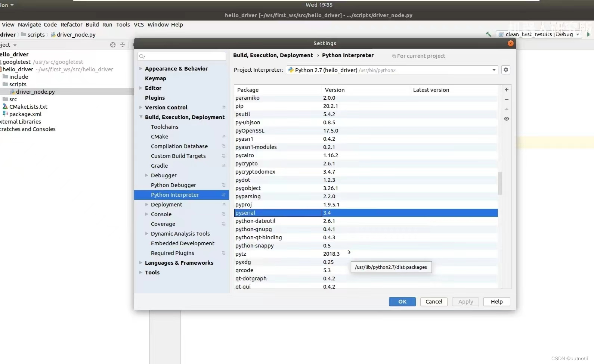Click the interpreter settings gear icon
The height and width of the screenshot is (364, 594).
click(x=506, y=70)
